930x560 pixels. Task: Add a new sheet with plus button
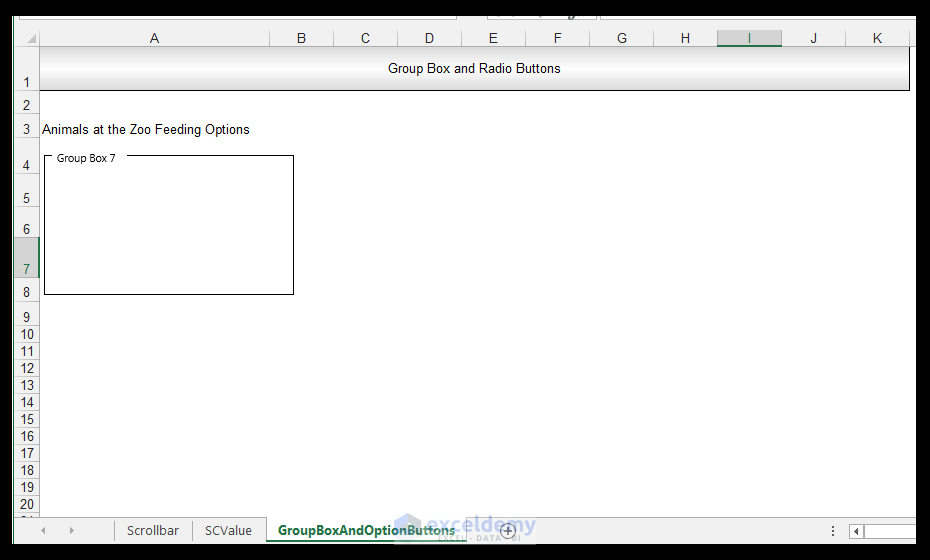click(508, 531)
